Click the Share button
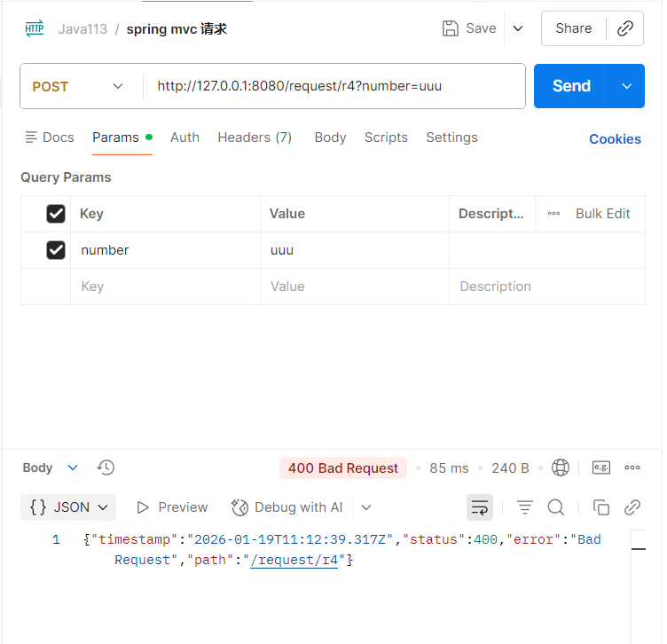 [x=573, y=28]
